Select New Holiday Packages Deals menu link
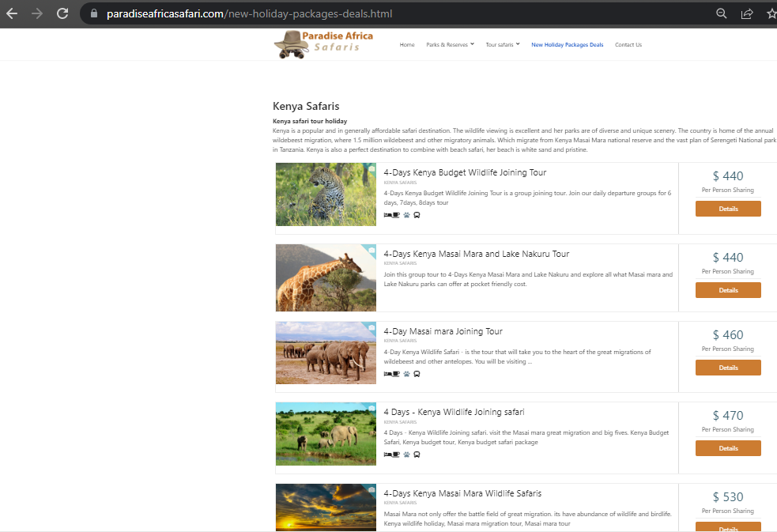This screenshot has height=532, width=777. pos(567,45)
